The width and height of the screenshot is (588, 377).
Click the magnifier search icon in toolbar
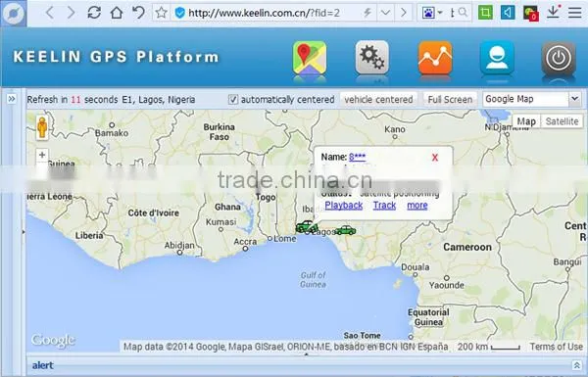(464, 13)
